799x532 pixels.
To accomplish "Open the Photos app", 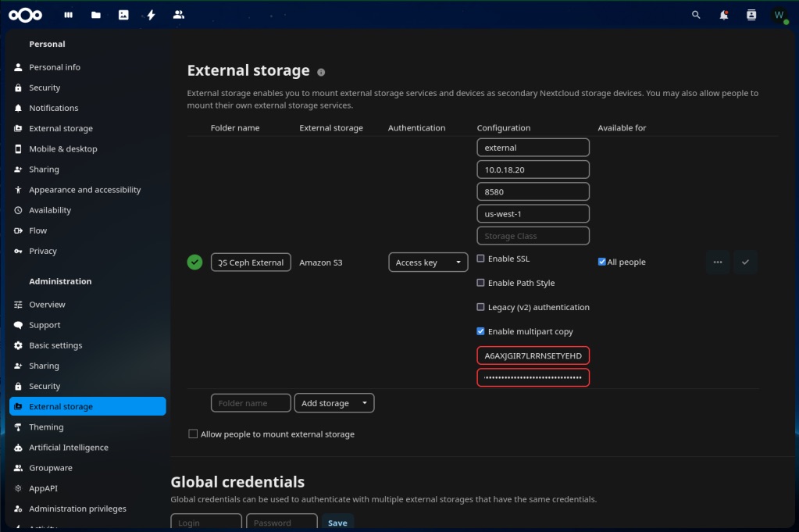I will (123, 14).
